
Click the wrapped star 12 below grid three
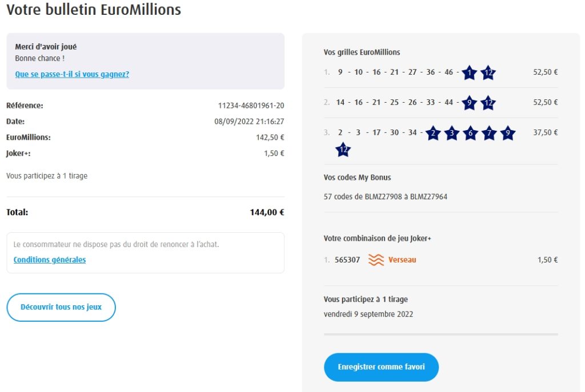(343, 150)
